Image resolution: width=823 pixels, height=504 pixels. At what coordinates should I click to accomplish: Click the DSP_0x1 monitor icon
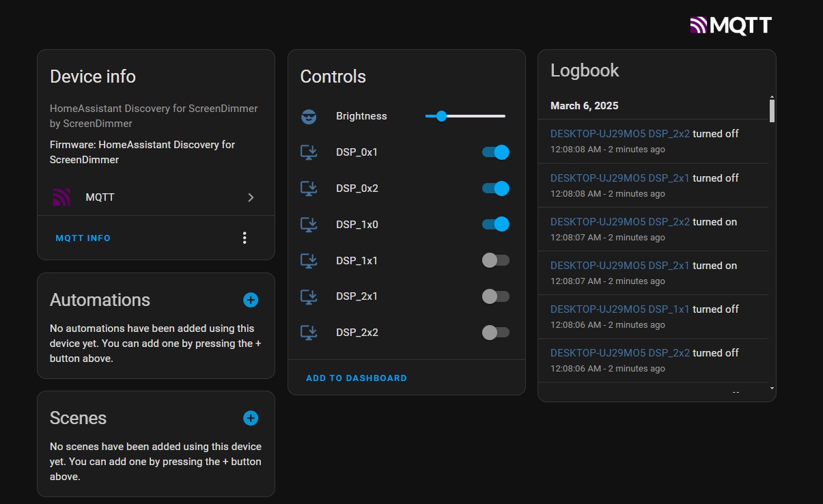[x=308, y=152]
